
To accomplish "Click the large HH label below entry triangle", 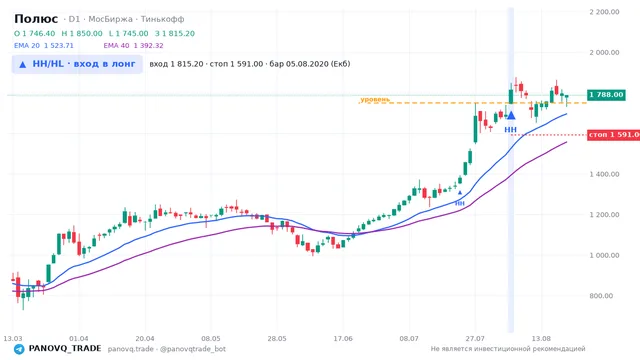I will pos(510,130).
